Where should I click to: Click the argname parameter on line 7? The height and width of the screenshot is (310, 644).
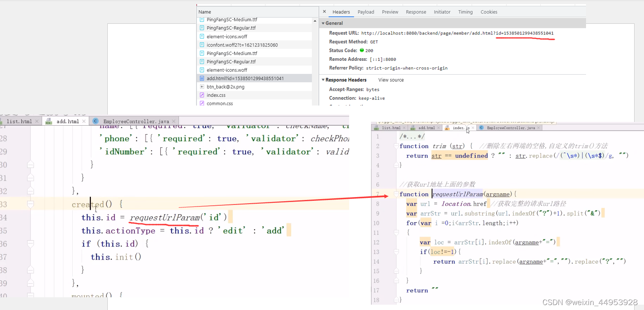(x=498, y=194)
